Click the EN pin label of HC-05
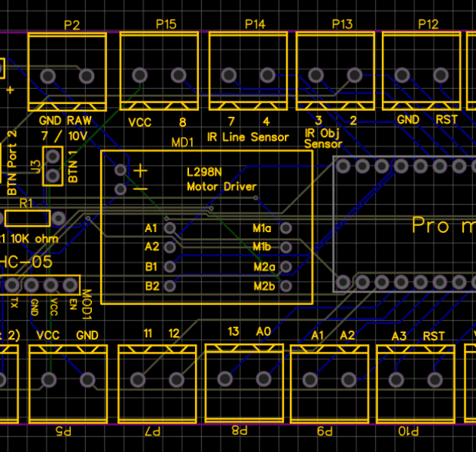476x452 pixels. [x=72, y=304]
